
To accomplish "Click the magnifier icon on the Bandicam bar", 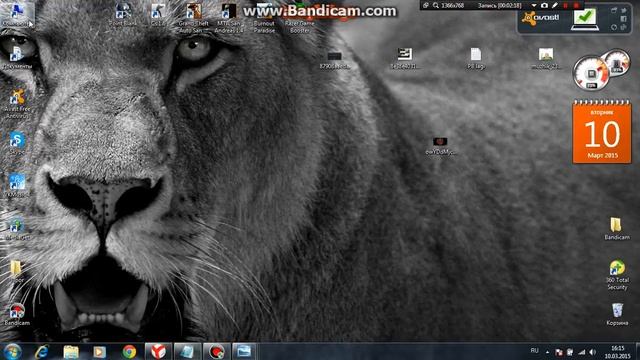I will coord(436,5).
